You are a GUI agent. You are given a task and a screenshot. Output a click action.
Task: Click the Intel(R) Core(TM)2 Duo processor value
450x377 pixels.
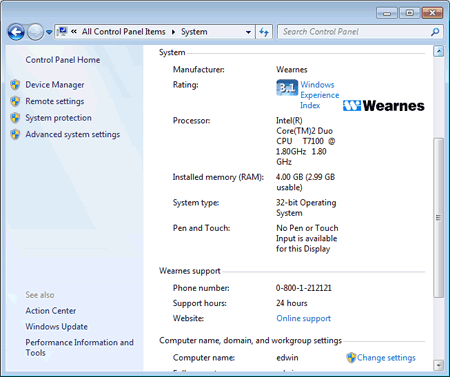coord(305,141)
